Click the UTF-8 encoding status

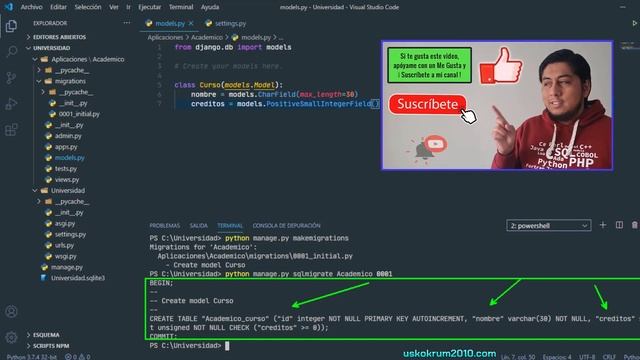pos(587,357)
